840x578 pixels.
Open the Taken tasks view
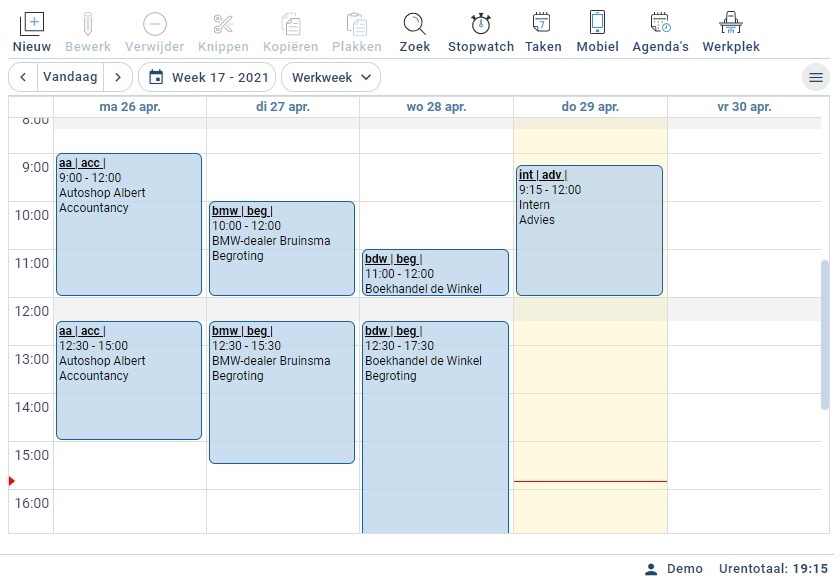tap(542, 25)
